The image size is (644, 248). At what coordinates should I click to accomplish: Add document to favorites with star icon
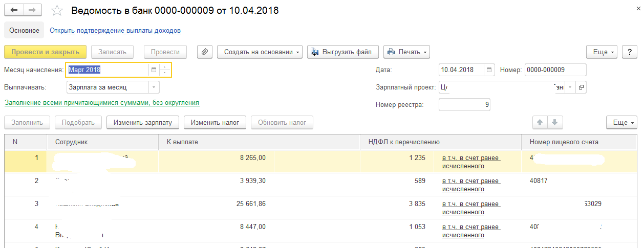point(58,11)
